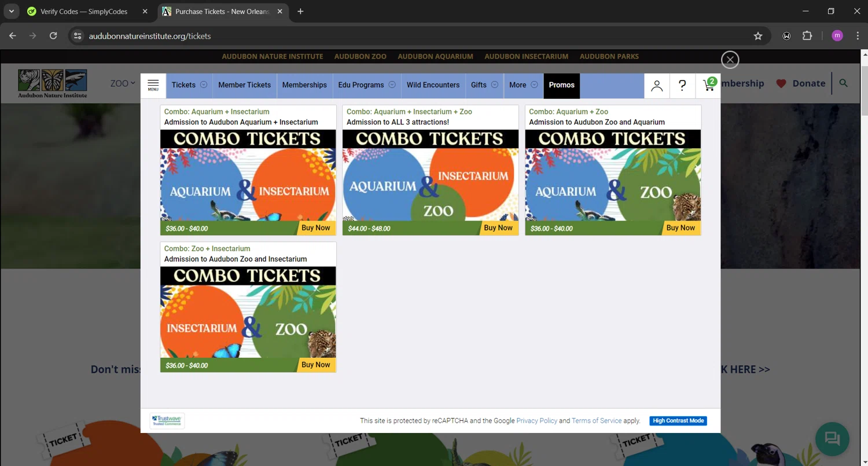
Task: Expand the ZOO site selector dropdown
Action: (x=123, y=83)
